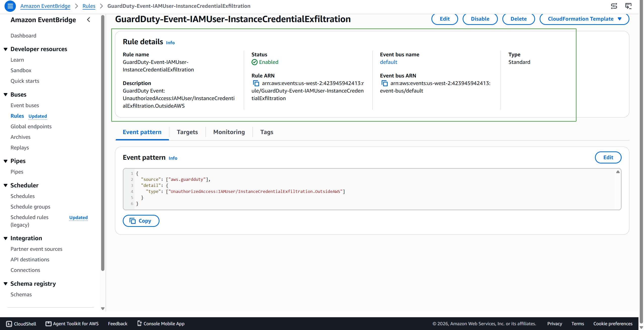644x330 pixels.
Task: Open Global endpoints in sidebar
Action: coord(31,127)
